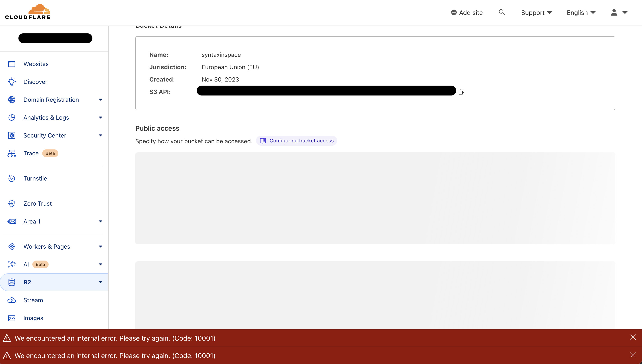Copy the S3 API URL icon

click(x=461, y=92)
